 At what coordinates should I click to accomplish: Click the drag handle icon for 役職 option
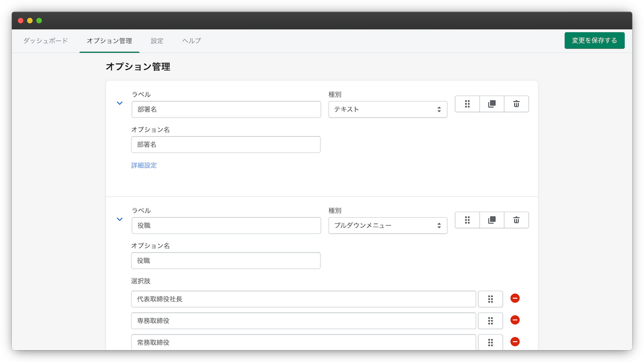[x=467, y=220]
